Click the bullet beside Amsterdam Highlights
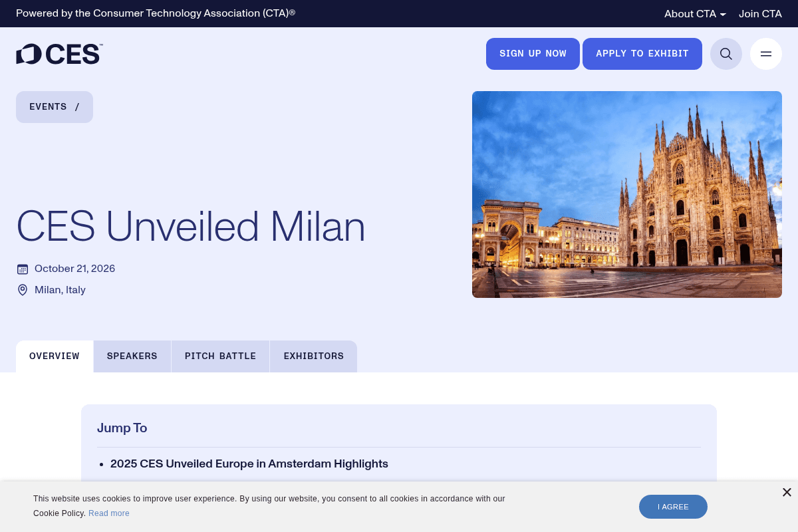 [x=102, y=464]
